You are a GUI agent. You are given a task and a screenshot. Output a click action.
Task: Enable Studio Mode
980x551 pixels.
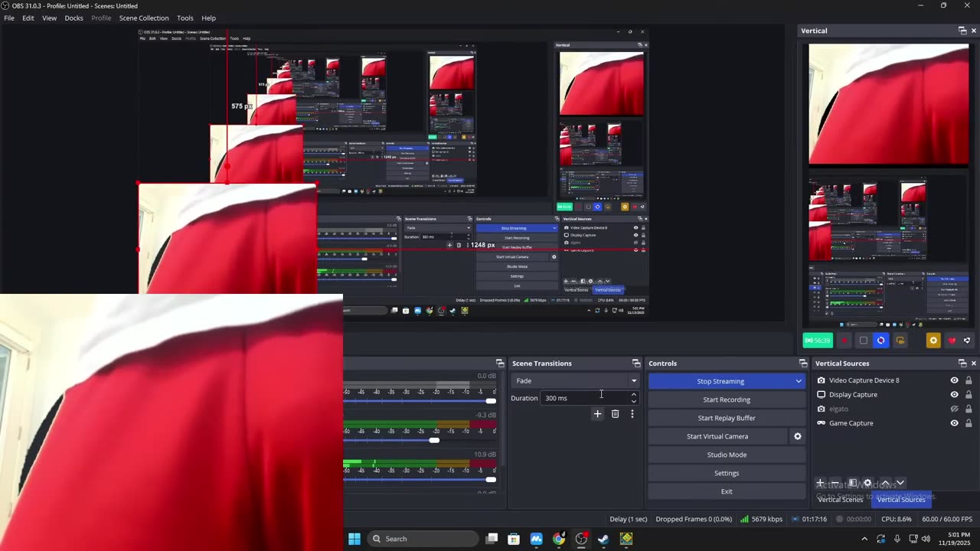pyautogui.click(x=727, y=455)
